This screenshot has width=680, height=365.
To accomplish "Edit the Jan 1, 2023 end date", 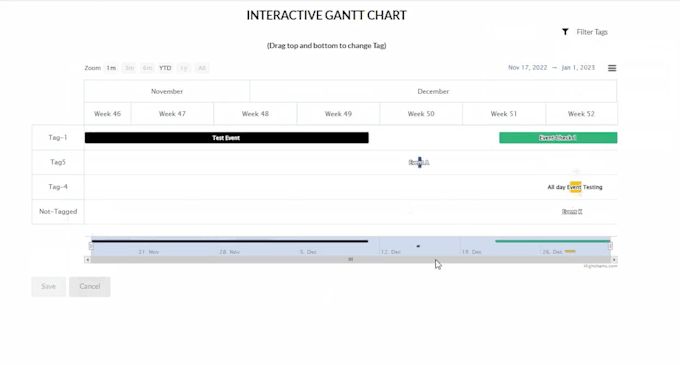I will pyautogui.click(x=578, y=68).
